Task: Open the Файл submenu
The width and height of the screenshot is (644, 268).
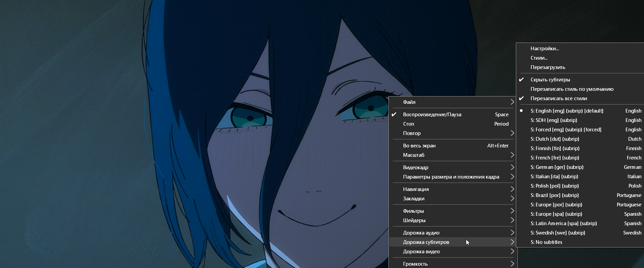Action: coord(453,102)
